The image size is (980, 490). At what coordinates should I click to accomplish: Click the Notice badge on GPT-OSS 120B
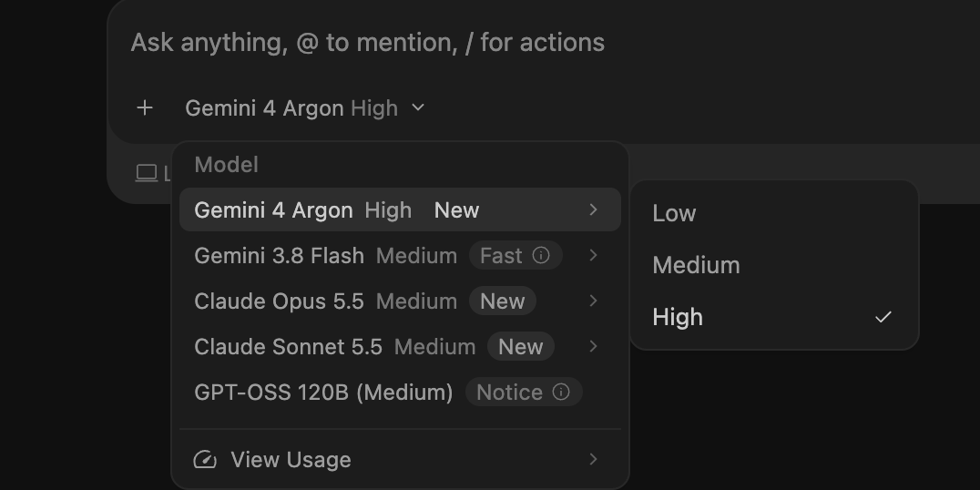[x=524, y=393]
